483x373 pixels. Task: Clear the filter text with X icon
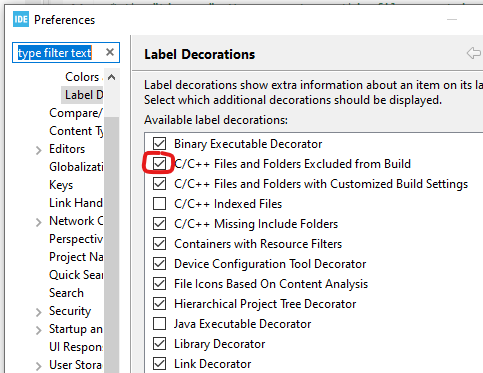point(110,52)
